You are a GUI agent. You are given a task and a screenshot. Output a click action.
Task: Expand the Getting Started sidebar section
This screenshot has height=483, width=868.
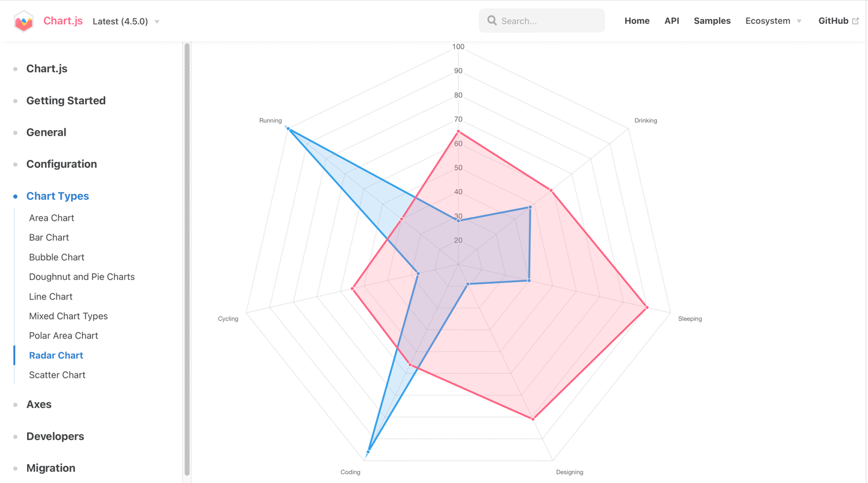66,100
